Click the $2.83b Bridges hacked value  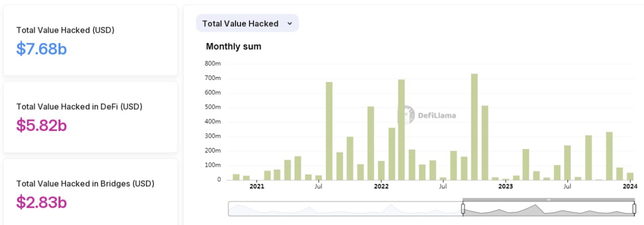[x=41, y=202]
